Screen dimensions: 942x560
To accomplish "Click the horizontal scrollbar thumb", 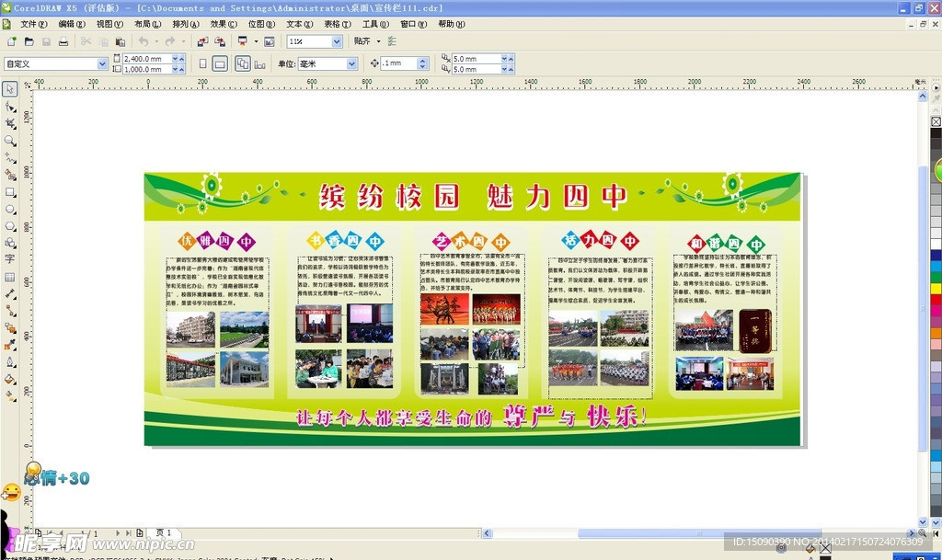I will click(x=699, y=533).
